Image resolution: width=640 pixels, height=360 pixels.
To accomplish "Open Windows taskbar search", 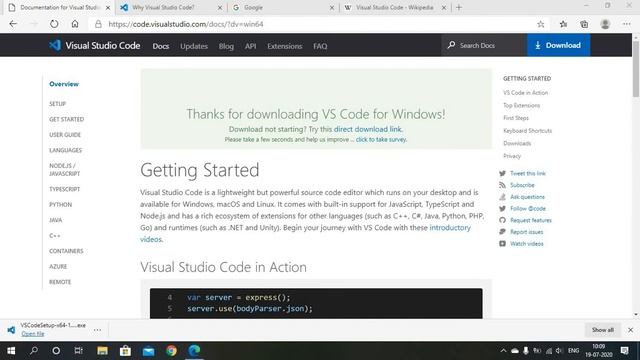I will pyautogui.click(x=34, y=351).
